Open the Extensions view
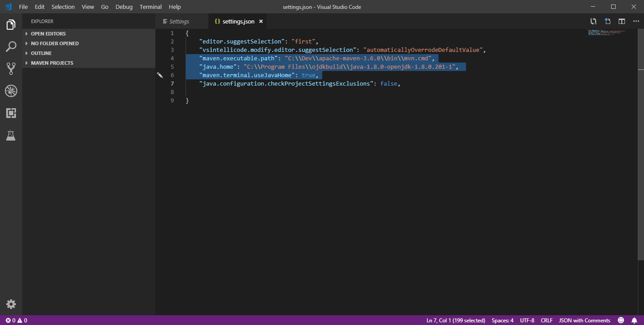 tap(11, 113)
